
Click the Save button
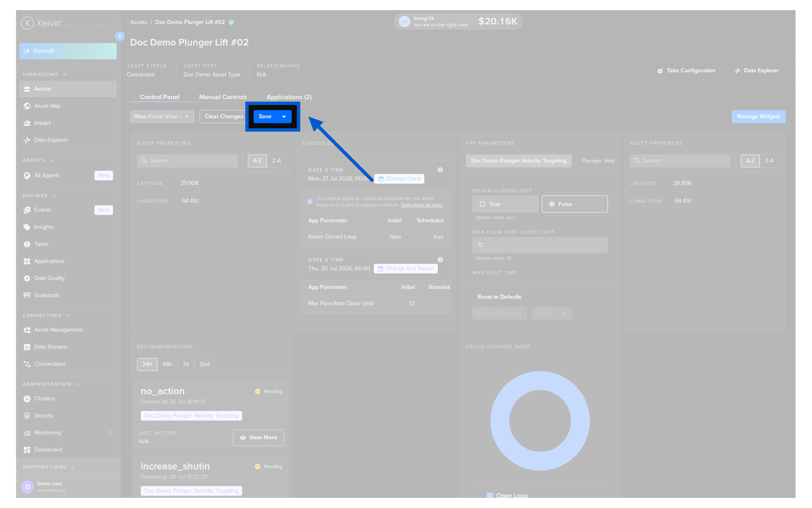[x=265, y=116]
